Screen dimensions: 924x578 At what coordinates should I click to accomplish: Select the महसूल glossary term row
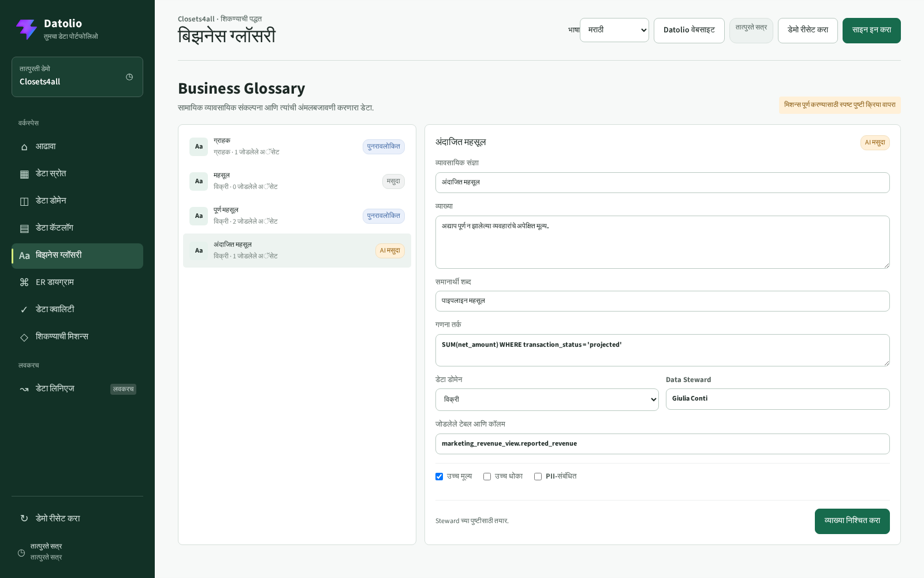coord(297,181)
